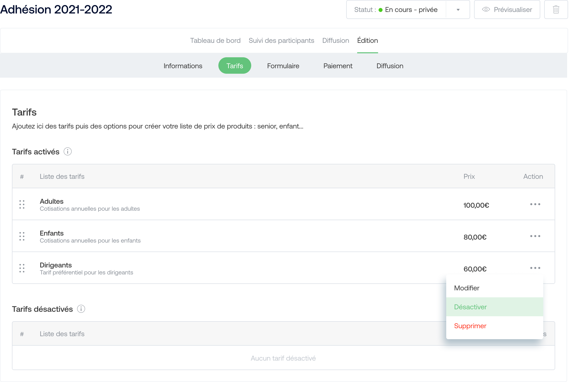This screenshot has height=382, width=588.
Task: Open the three-dot menu for Enfants
Action: click(x=535, y=236)
